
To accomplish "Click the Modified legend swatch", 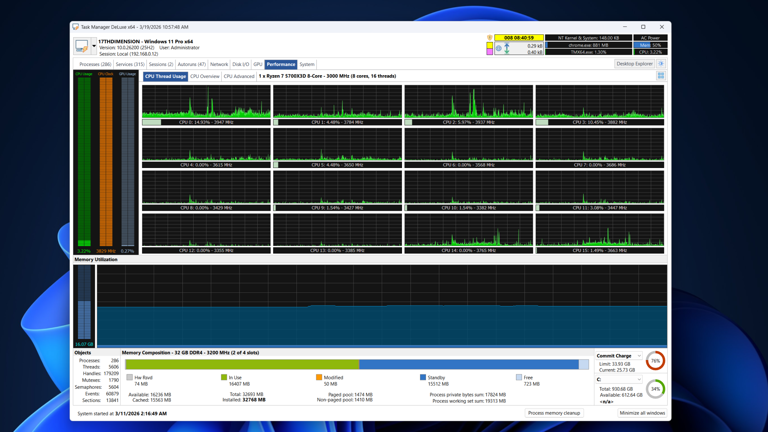I will pyautogui.click(x=319, y=377).
